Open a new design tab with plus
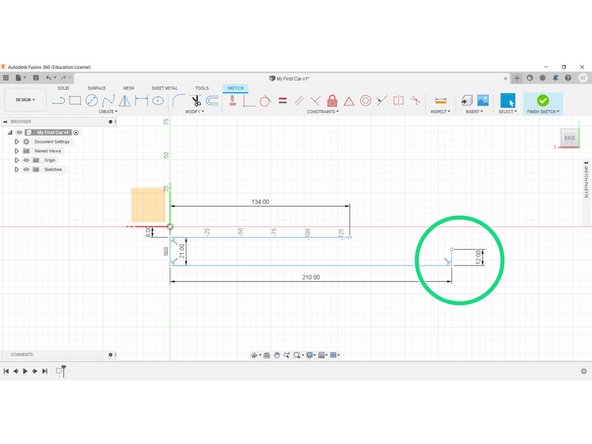Viewport: 592px width, 444px height. click(x=517, y=78)
